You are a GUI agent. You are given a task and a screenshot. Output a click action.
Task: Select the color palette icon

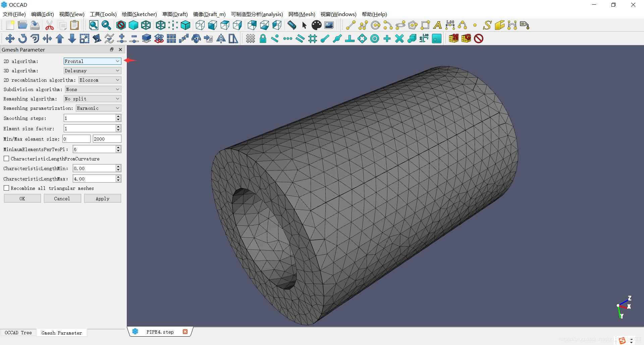[x=316, y=25]
